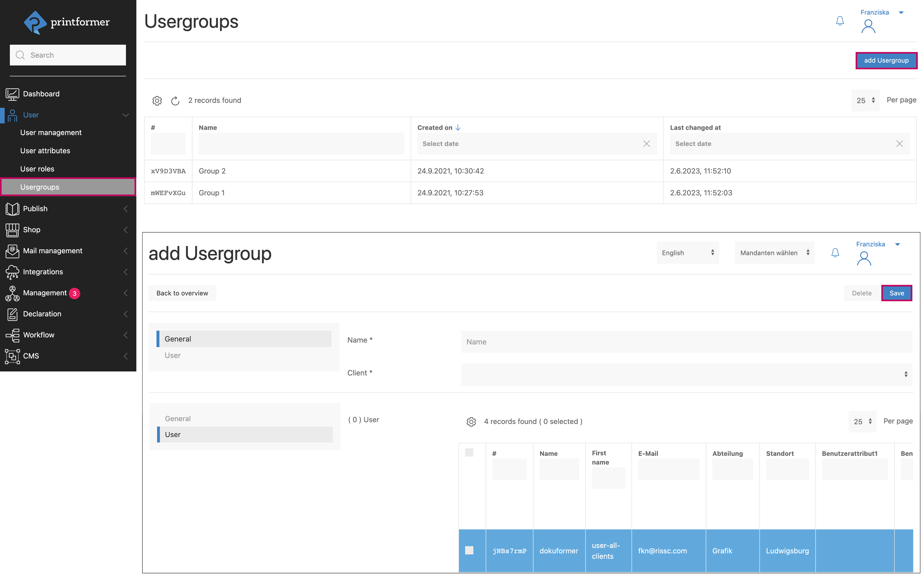Expand the Publish sidebar menu

[35, 208]
